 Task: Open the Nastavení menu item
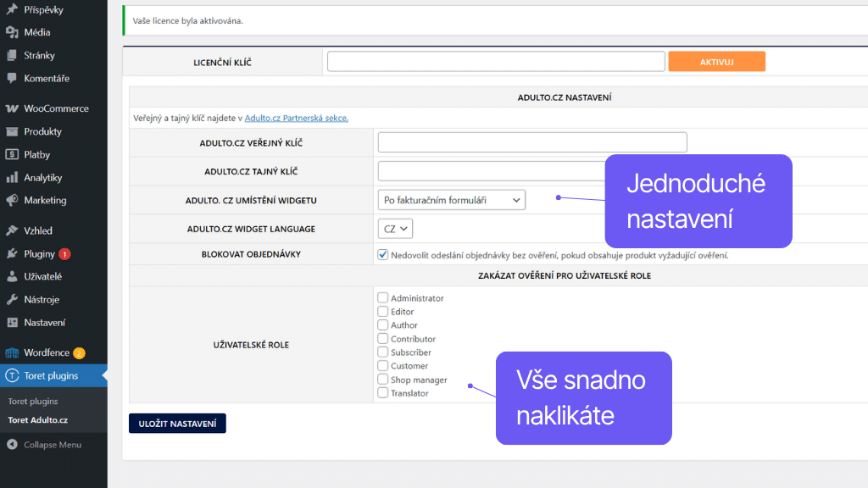(x=10, y=322)
